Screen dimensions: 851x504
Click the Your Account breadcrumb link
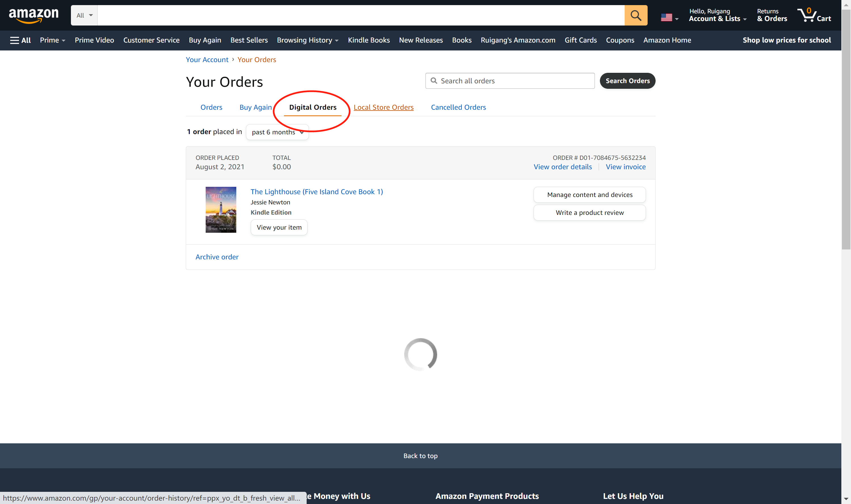pyautogui.click(x=207, y=60)
